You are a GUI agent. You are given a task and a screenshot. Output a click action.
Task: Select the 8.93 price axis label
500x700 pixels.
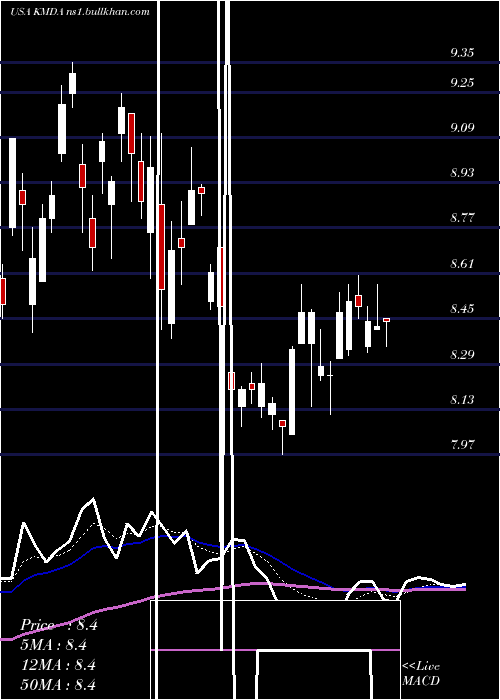[x=462, y=173]
